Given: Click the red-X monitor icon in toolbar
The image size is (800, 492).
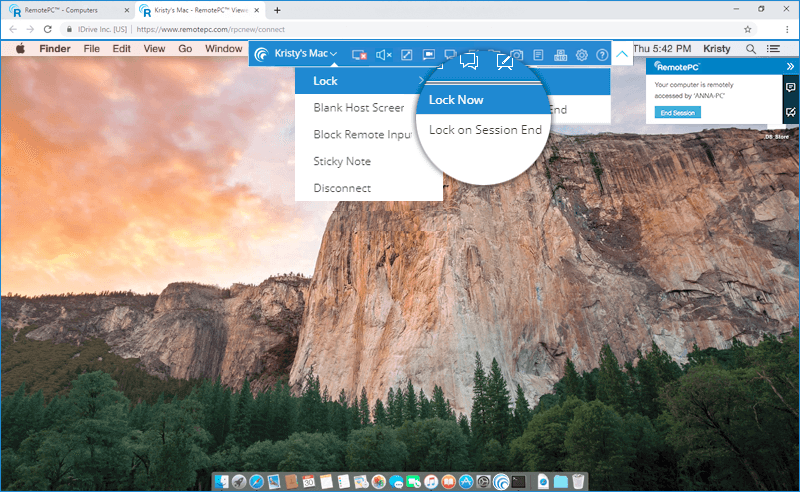Looking at the screenshot, I should 360,55.
